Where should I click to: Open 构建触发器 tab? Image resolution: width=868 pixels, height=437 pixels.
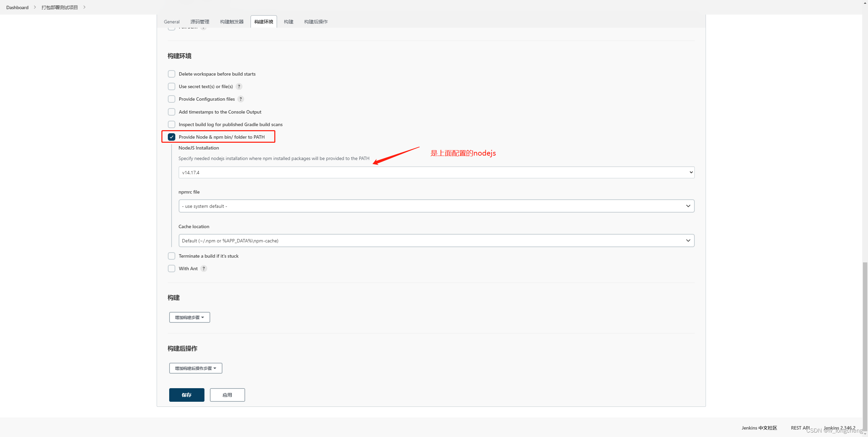pyautogui.click(x=232, y=22)
